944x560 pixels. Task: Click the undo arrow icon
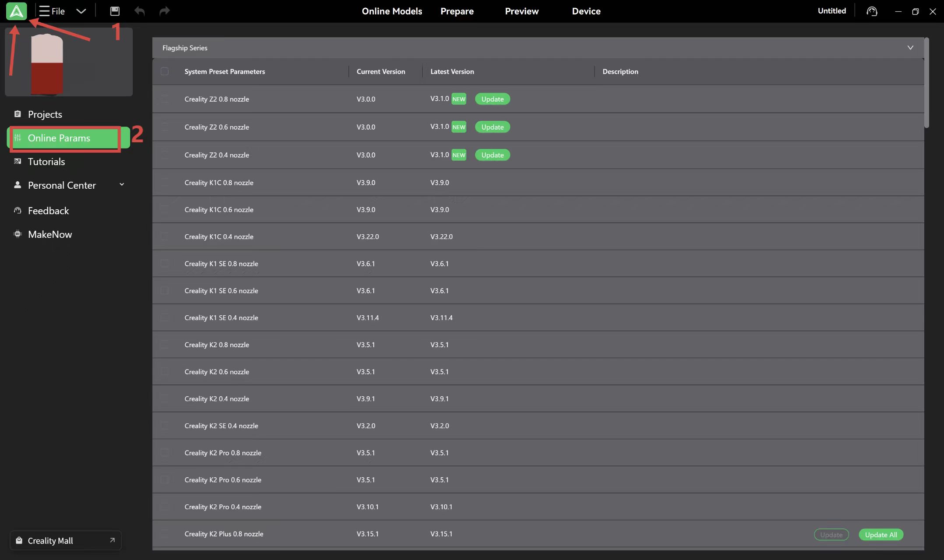139,11
